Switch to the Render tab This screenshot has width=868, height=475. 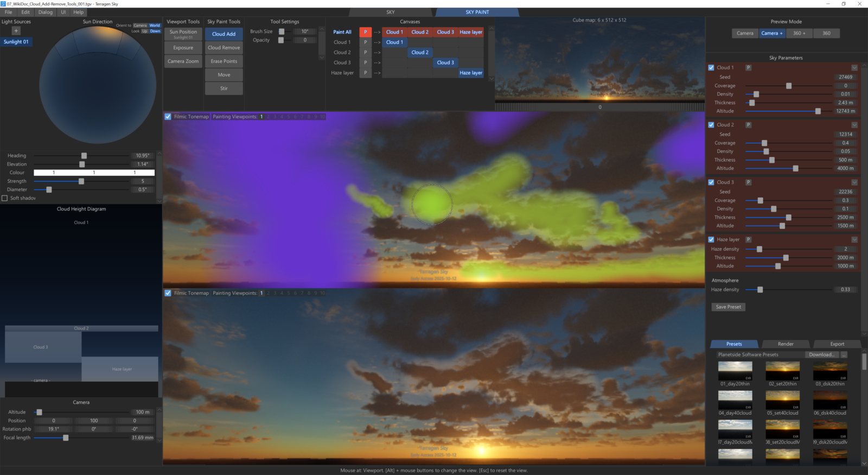click(x=786, y=344)
